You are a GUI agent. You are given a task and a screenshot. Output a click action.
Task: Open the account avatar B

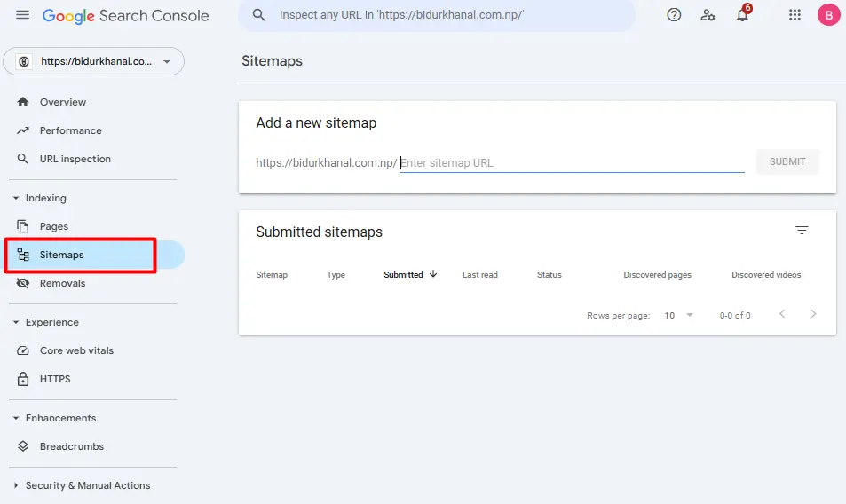[828, 14]
